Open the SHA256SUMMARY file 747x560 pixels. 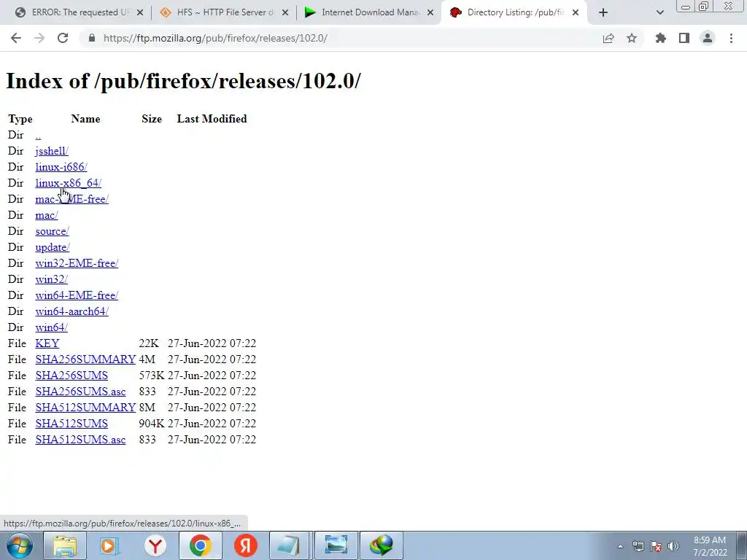pyautogui.click(x=86, y=359)
